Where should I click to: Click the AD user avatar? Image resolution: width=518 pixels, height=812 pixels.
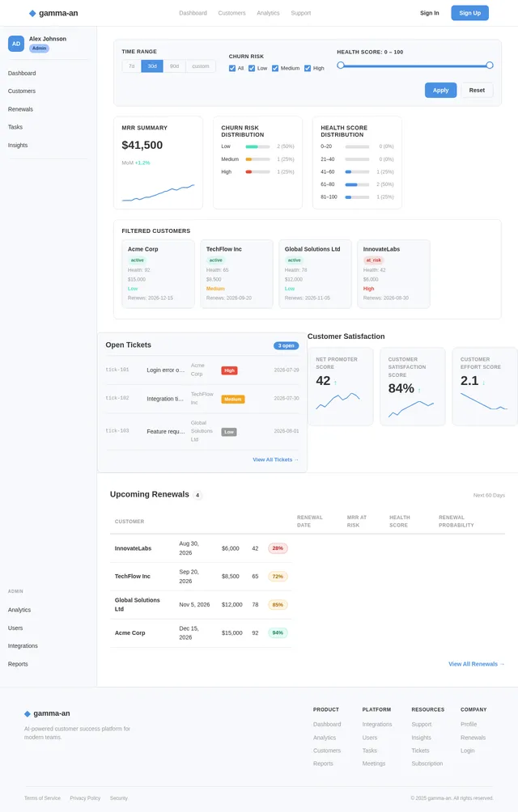point(16,44)
